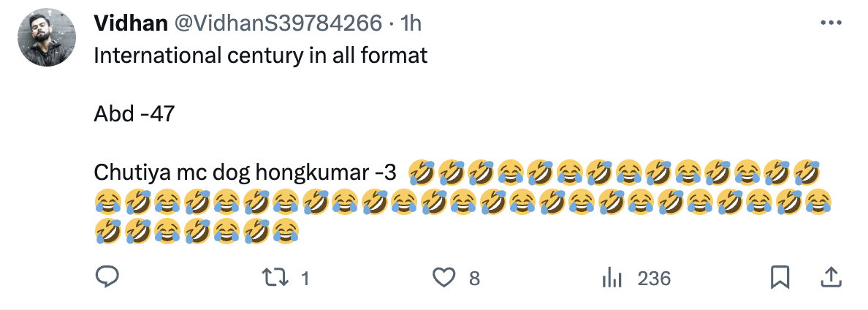Click the text "International century in all format"
Screen dimensions: 868x310
tap(260, 56)
